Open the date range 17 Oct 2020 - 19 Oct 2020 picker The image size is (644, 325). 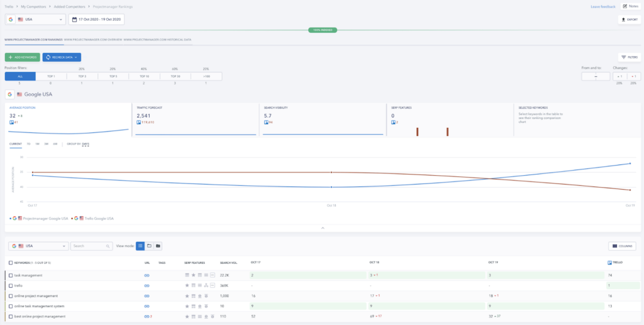[96, 20]
